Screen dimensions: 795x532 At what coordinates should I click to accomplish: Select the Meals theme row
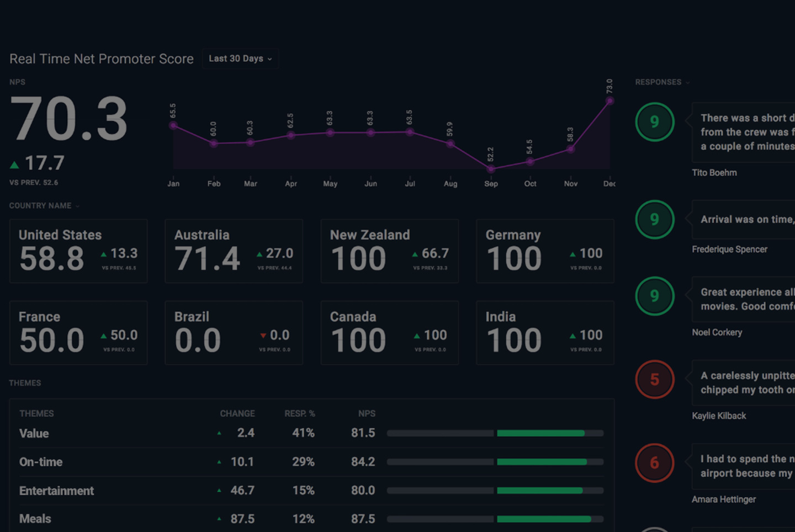click(311, 519)
